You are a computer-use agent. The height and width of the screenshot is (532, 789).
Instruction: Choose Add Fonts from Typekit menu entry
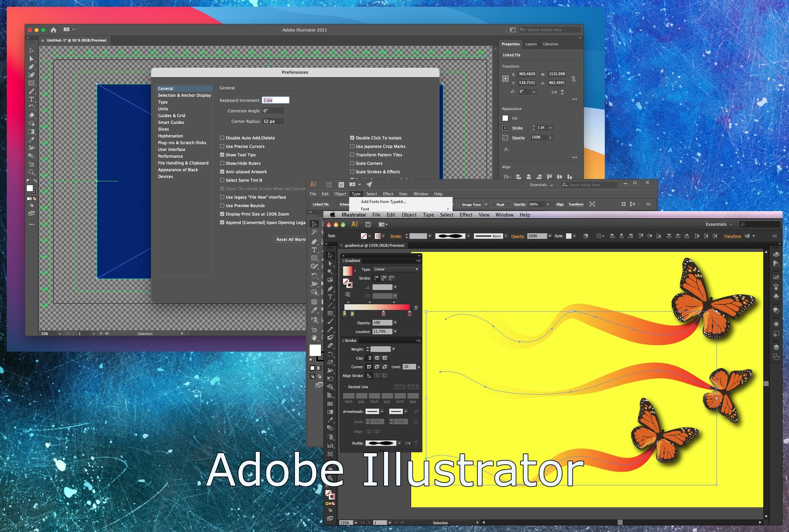pyautogui.click(x=383, y=202)
